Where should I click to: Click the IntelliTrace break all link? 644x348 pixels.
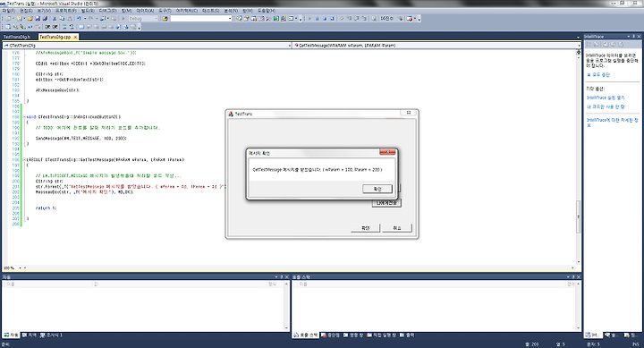[x=598, y=75]
